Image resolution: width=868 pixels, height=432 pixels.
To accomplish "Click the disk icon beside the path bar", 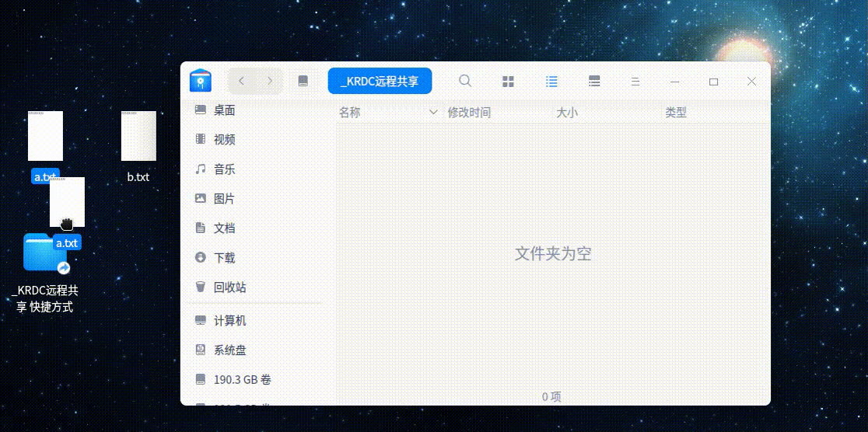I will (x=303, y=82).
